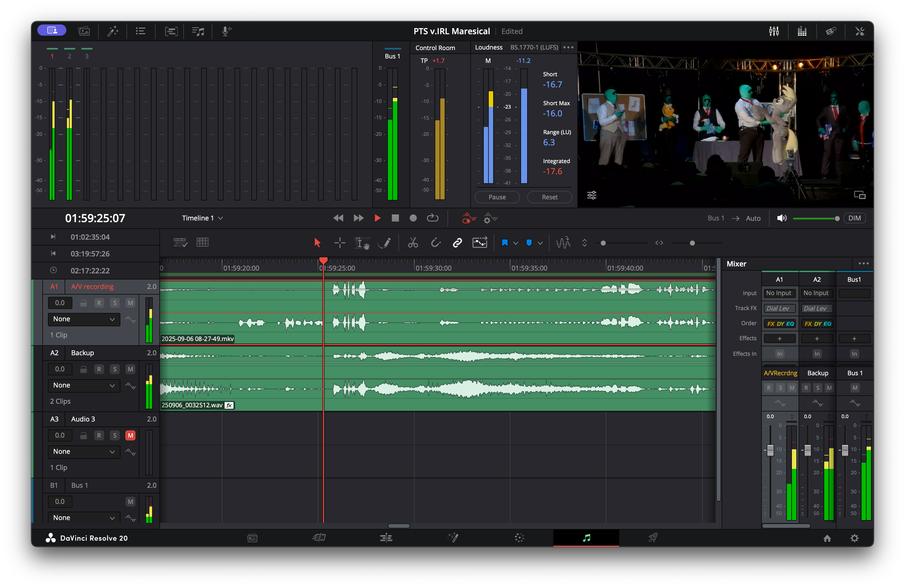Open project settings gear icon

(x=854, y=538)
